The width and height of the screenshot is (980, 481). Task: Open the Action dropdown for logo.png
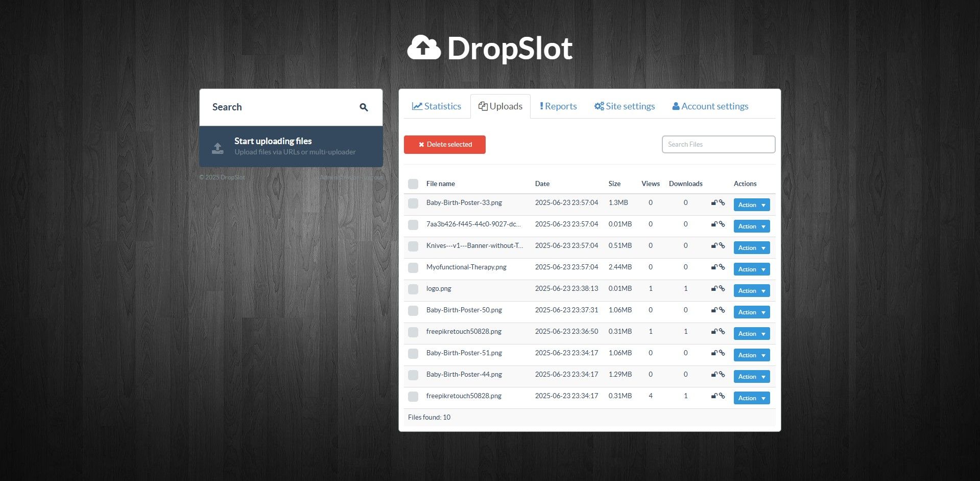[x=752, y=291]
